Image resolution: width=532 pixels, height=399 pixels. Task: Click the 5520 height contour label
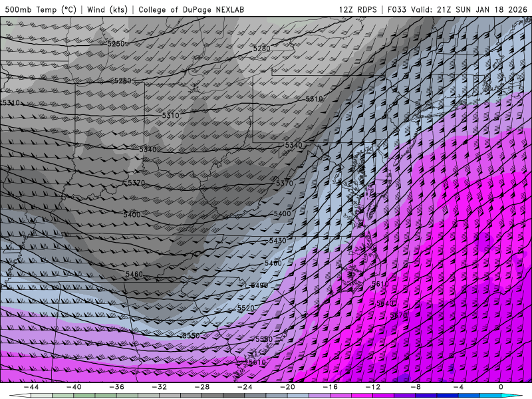[245, 308]
